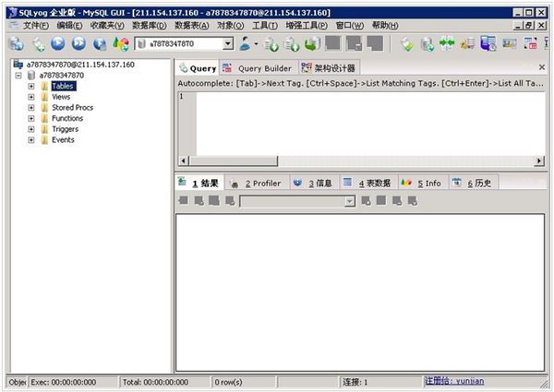Viewport: 554px width, 392px height.
Task: Click the gray card icon near toolbar end
Action: click(510, 43)
